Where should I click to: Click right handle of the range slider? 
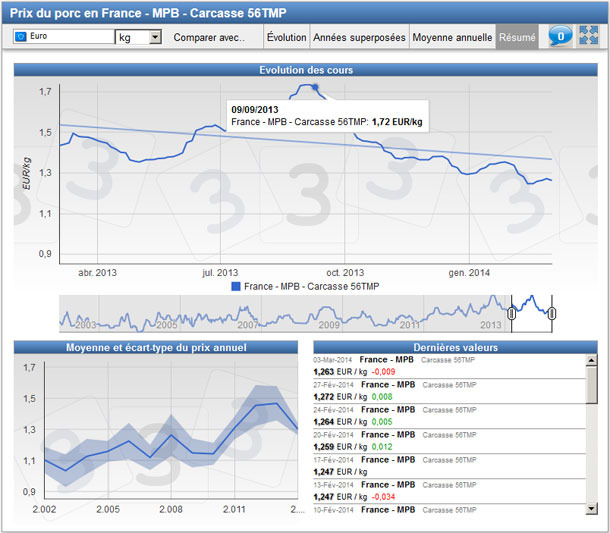[551, 313]
